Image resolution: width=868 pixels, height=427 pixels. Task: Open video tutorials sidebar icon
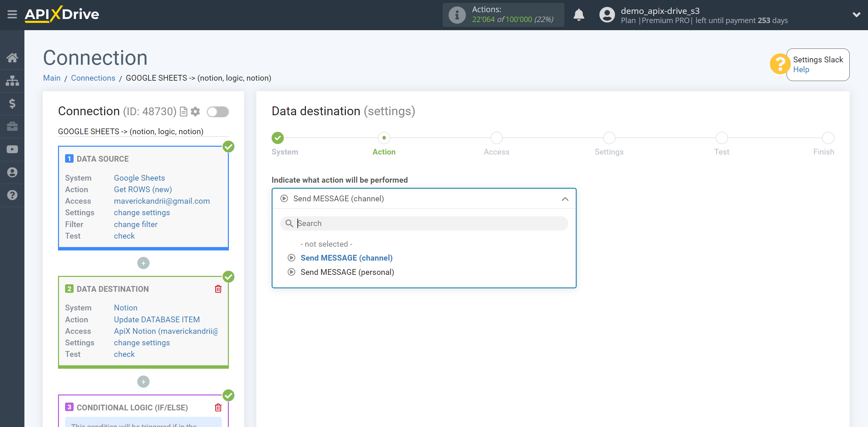[x=12, y=149]
